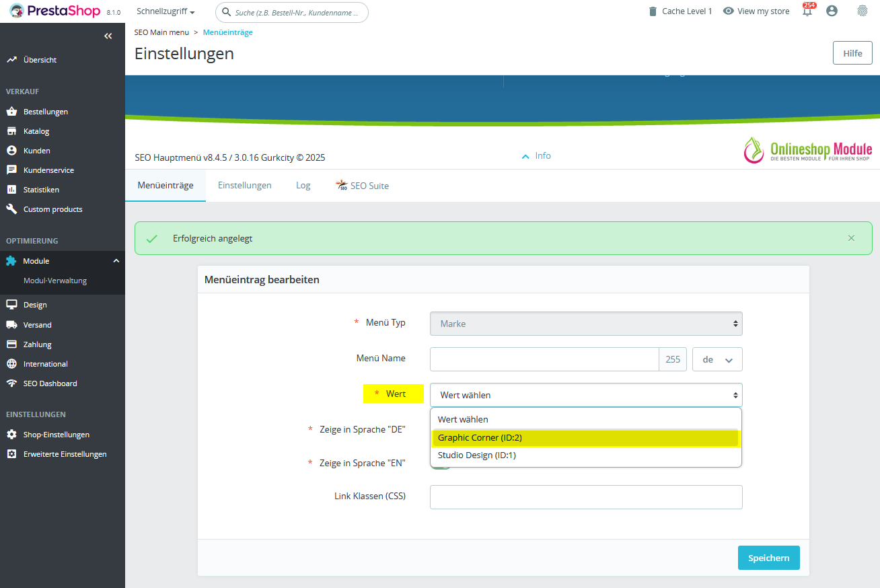This screenshot has width=880, height=588.
Task: Click the Speichern button
Action: pyautogui.click(x=769, y=558)
